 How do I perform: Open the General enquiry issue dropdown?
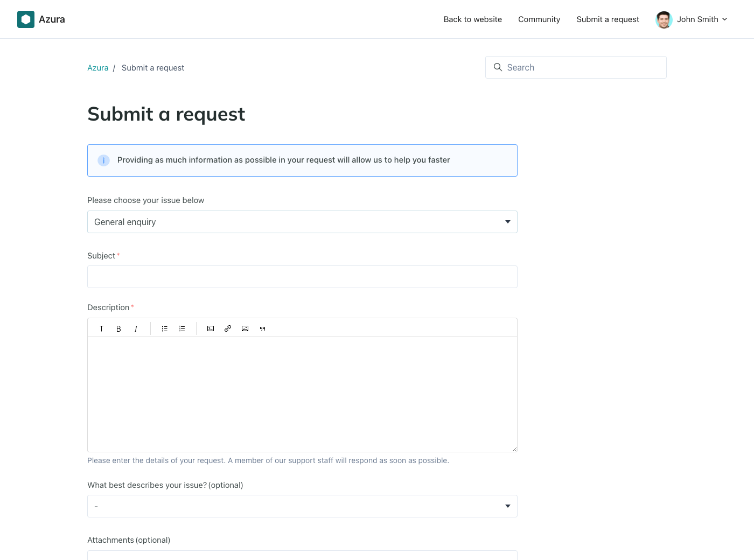(302, 222)
